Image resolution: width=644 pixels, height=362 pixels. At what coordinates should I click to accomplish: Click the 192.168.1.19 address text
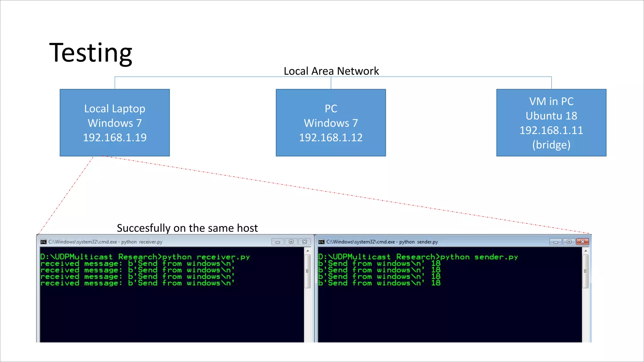[115, 138]
